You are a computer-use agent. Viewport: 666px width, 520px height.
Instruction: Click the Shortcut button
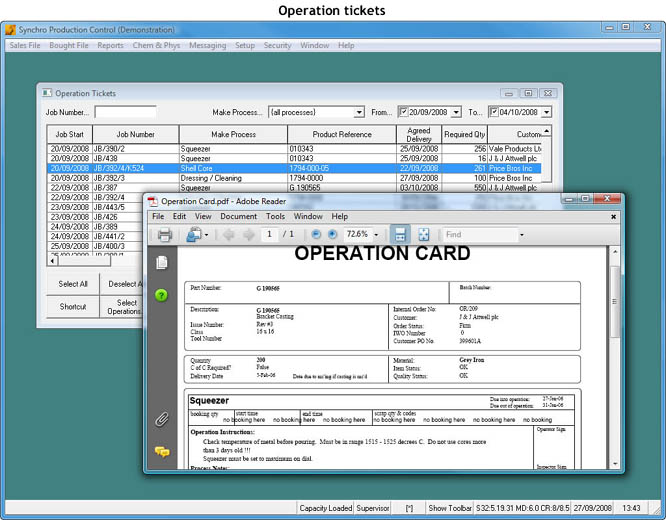click(73, 307)
